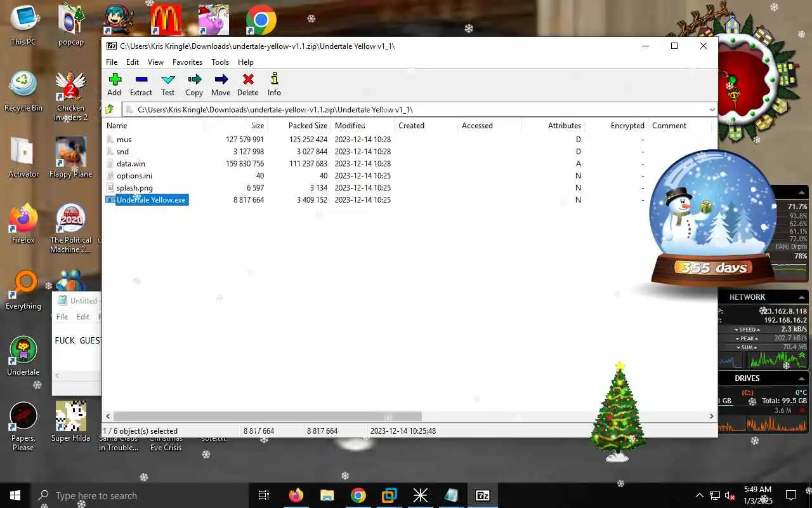The width and height of the screenshot is (812, 508).
Task: Click the scrollbar right arrow in file list
Action: coord(711,417)
